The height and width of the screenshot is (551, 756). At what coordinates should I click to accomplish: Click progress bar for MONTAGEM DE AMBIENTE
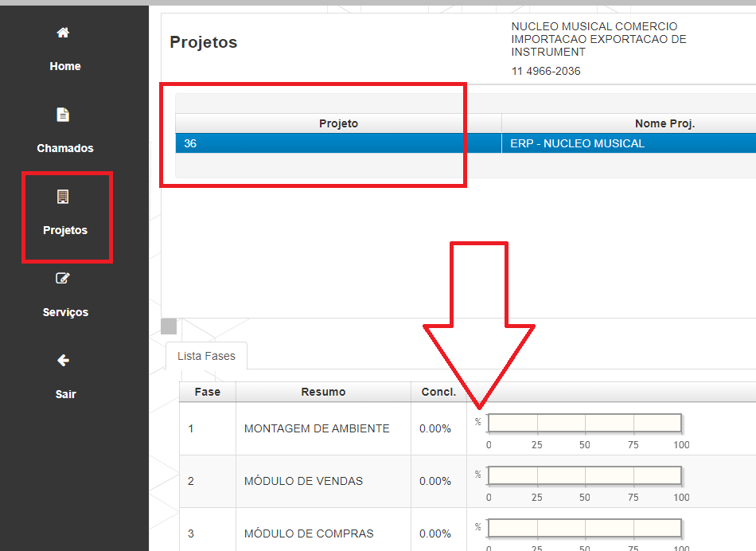point(585,423)
